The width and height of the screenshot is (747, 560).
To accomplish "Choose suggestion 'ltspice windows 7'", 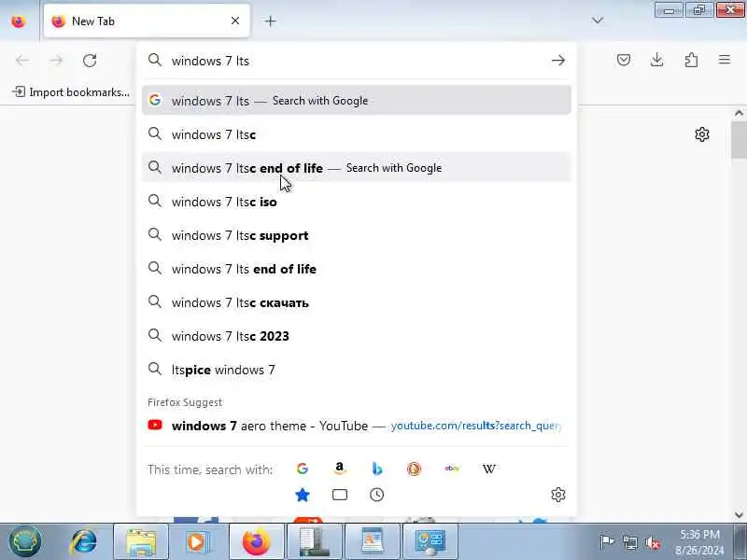I will pyautogui.click(x=357, y=370).
